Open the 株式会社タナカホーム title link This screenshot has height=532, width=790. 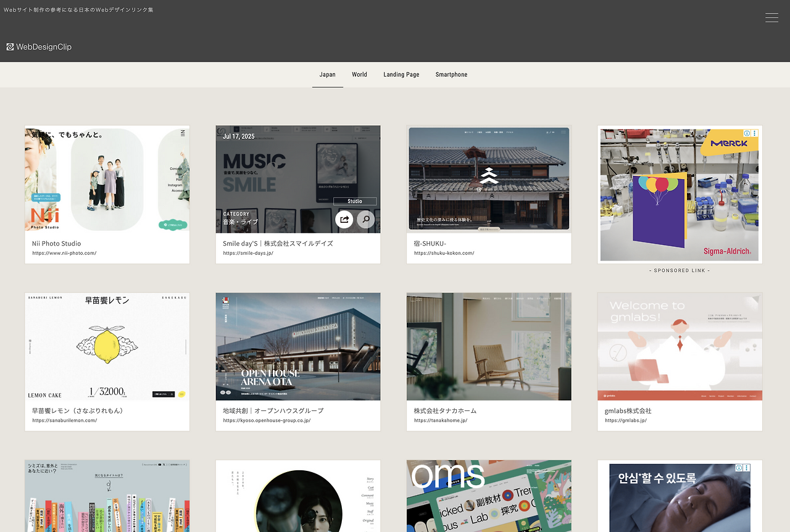(446, 411)
